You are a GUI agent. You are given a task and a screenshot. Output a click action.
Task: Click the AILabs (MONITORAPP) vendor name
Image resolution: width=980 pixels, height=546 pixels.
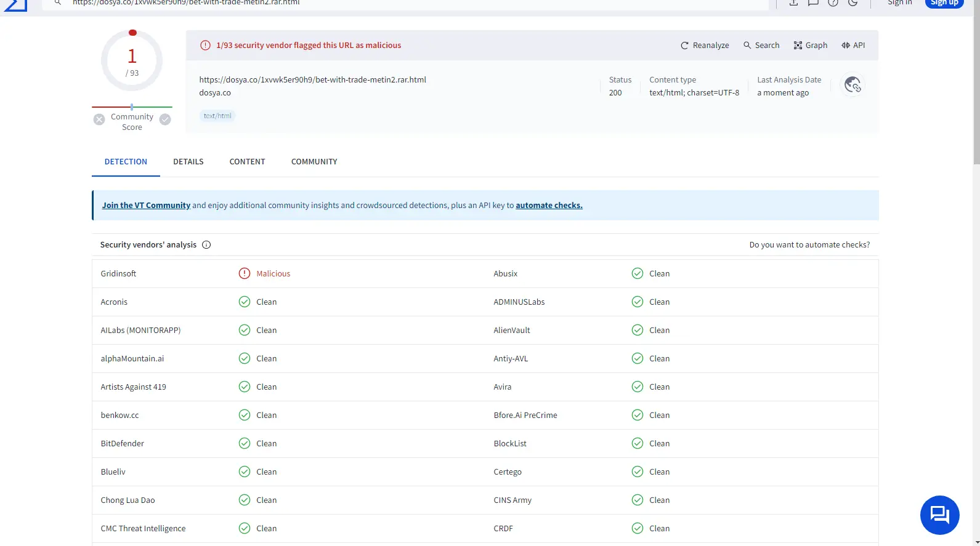140,331
